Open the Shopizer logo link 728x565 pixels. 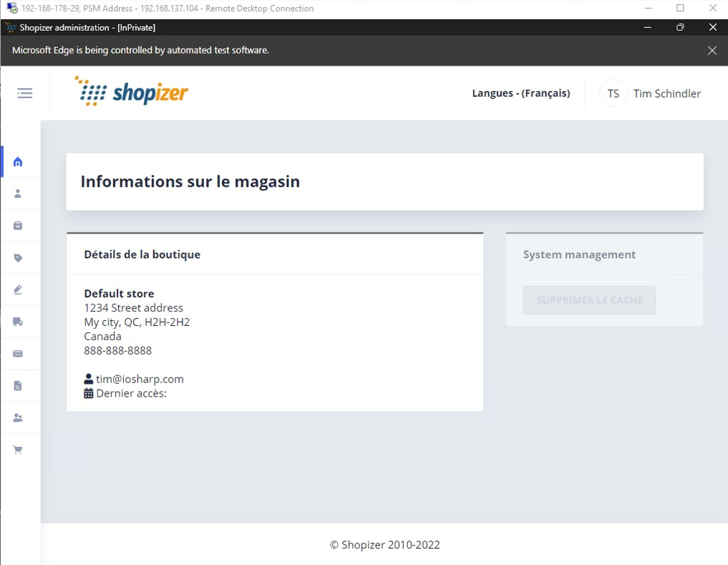131,92
